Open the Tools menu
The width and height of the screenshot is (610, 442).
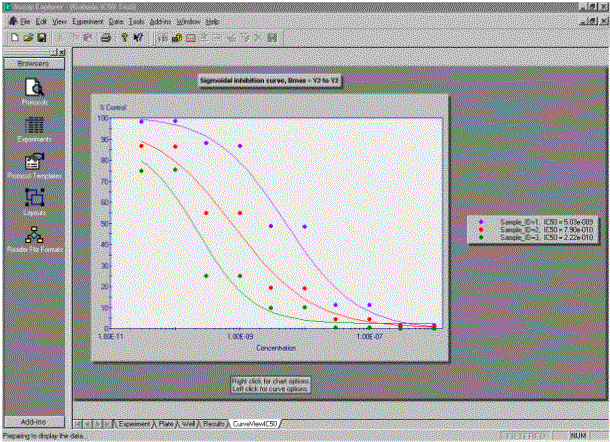coord(137,21)
